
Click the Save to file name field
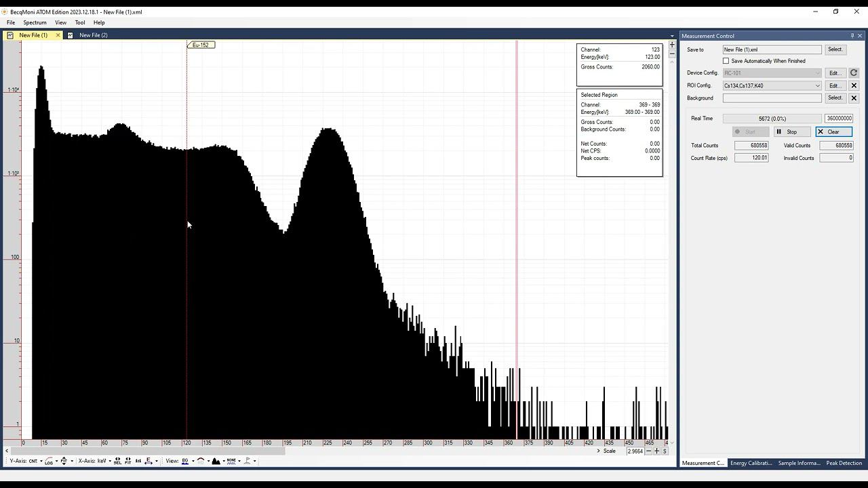(772, 49)
